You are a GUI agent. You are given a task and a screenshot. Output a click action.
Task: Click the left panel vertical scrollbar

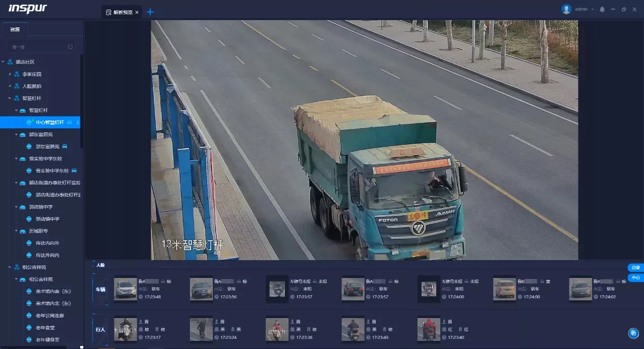point(82,101)
